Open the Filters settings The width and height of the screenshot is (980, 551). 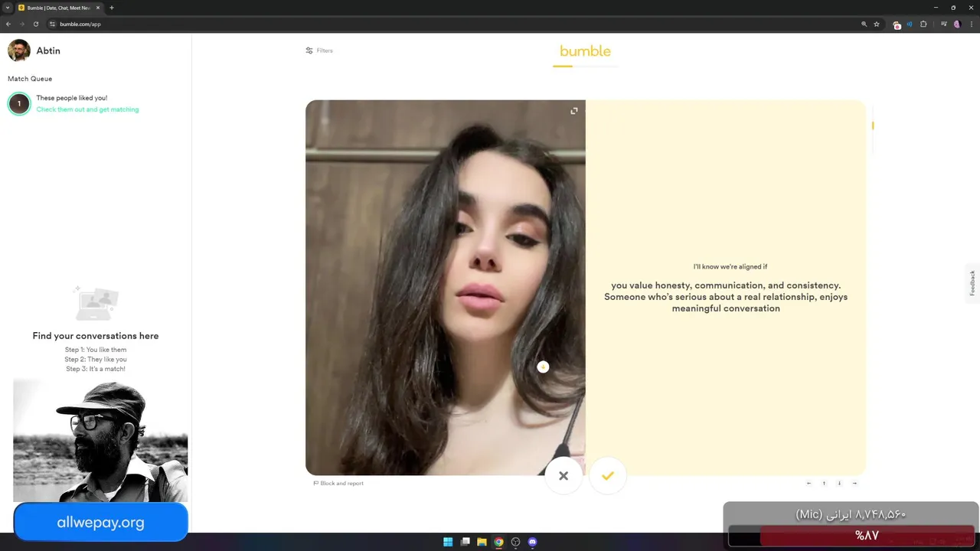(x=319, y=51)
